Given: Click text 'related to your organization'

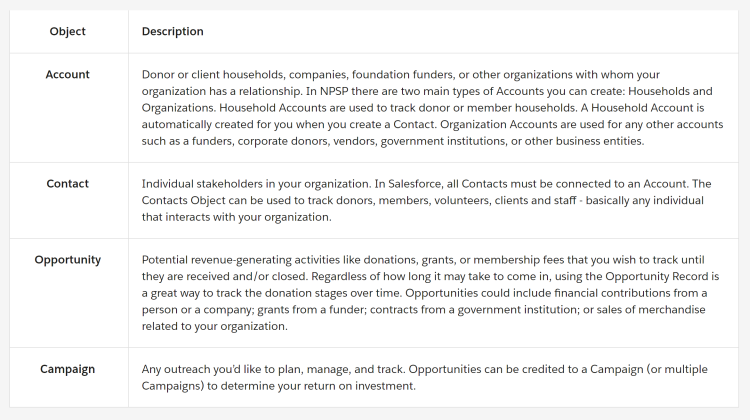Looking at the screenshot, I should pos(214,326).
